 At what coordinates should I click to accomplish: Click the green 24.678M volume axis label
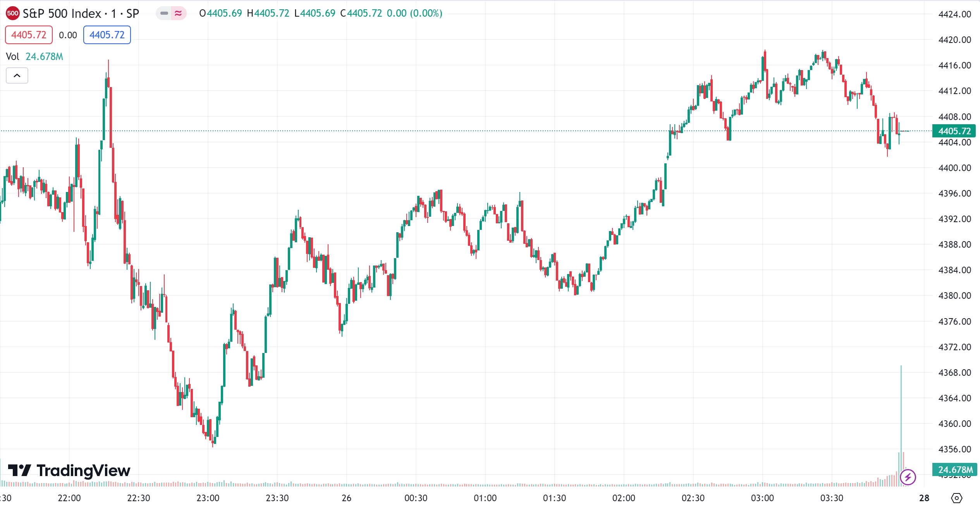point(955,469)
